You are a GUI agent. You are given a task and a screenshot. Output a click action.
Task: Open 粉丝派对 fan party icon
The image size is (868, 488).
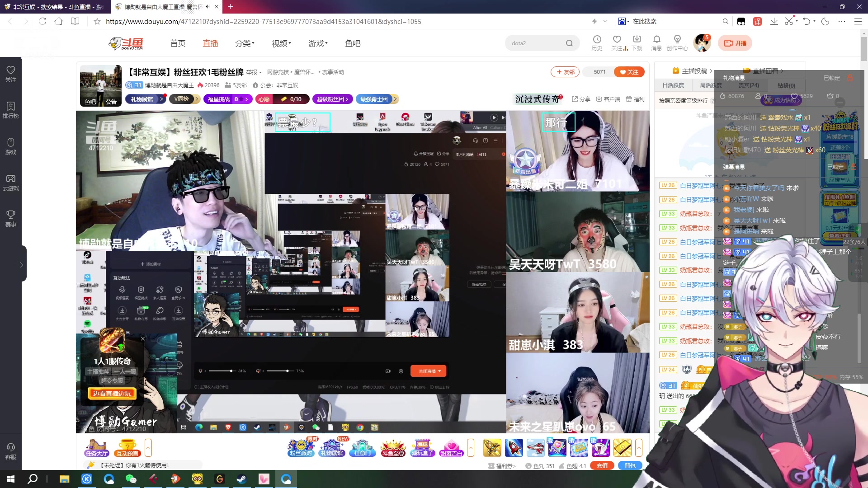point(301,447)
